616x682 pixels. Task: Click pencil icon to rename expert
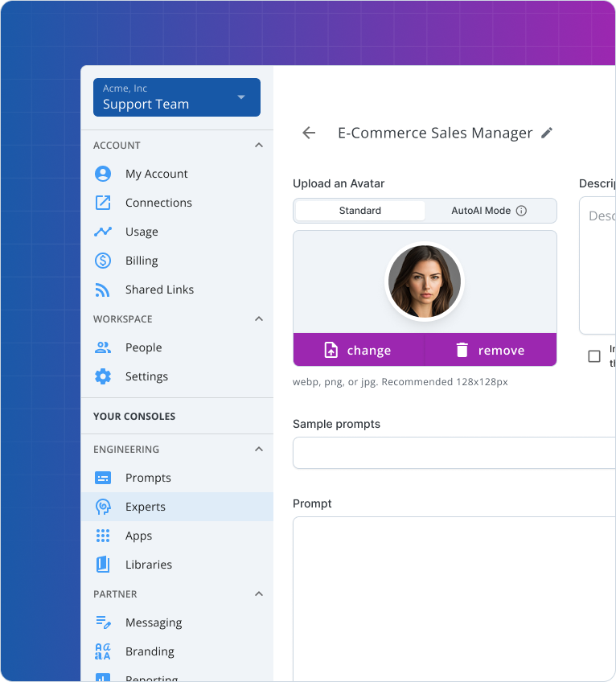click(x=547, y=134)
